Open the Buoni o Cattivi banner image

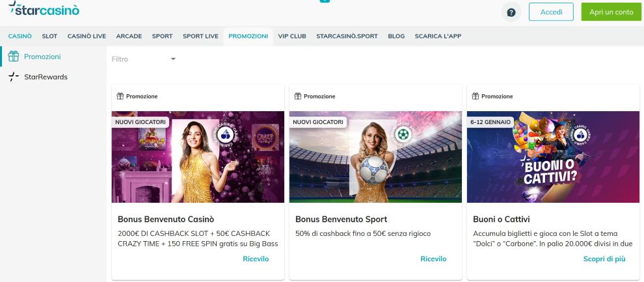pos(553,157)
